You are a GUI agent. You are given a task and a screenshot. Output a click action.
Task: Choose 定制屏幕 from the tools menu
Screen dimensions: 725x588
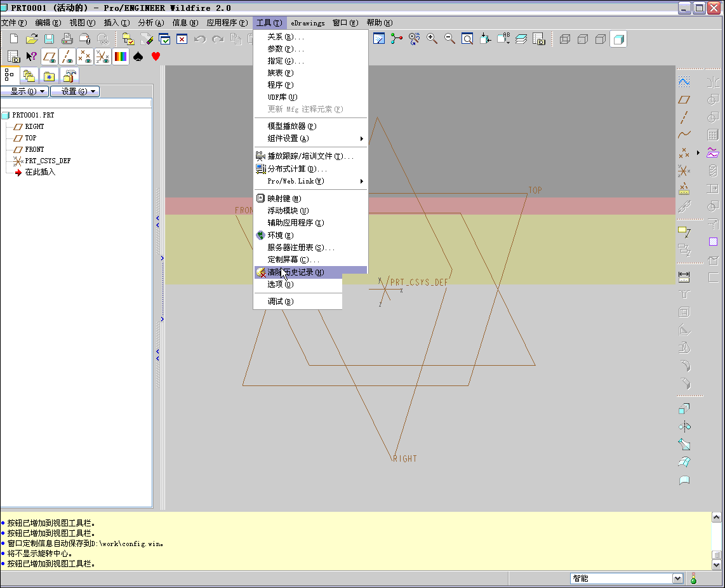pos(310,260)
